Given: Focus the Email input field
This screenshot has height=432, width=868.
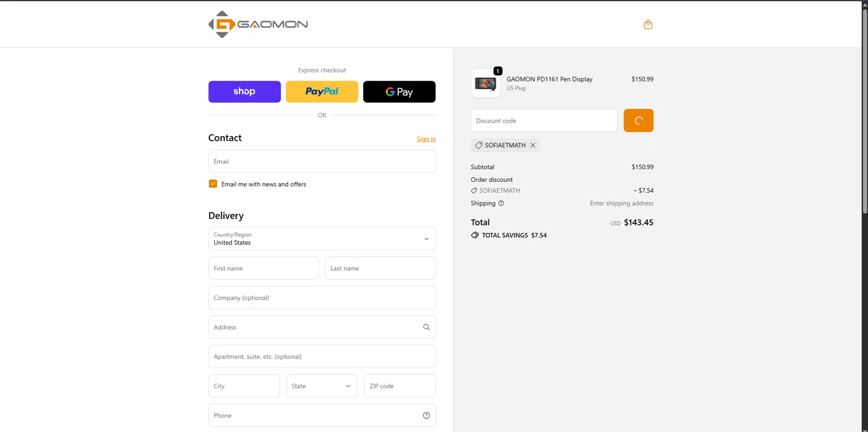Looking at the screenshot, I should [x=322, y=161].
